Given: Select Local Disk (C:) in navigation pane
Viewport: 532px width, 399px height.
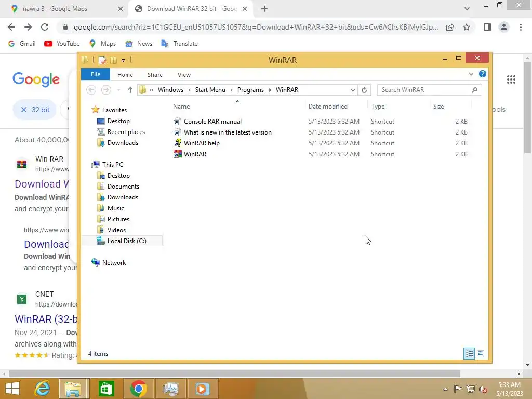Looking at the screenshot, I should (x=122, y=241).
